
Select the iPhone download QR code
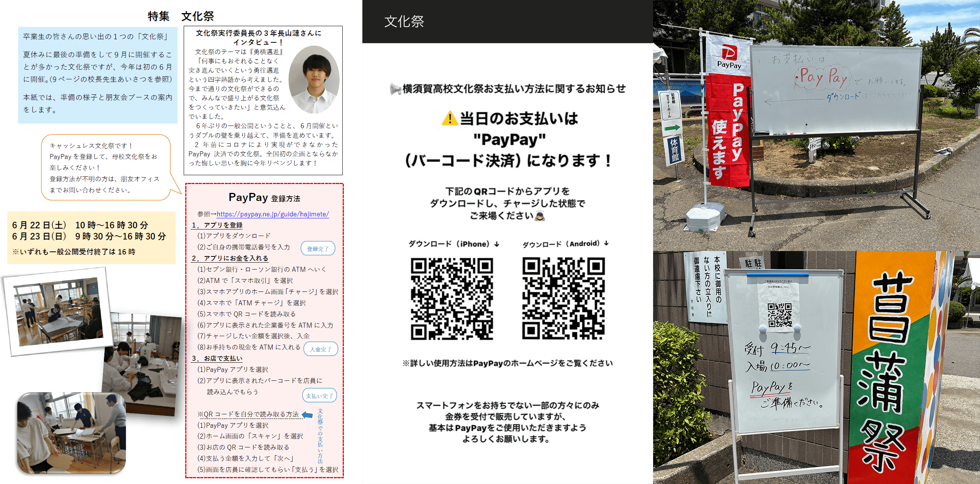tap(452, 299)
